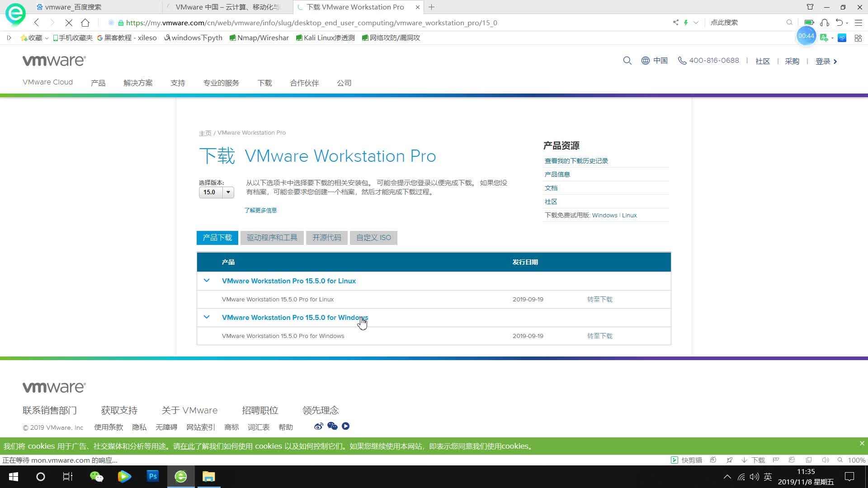
Task: Open the Photoshop taskbar icon
Action: (x=152, y=476)
